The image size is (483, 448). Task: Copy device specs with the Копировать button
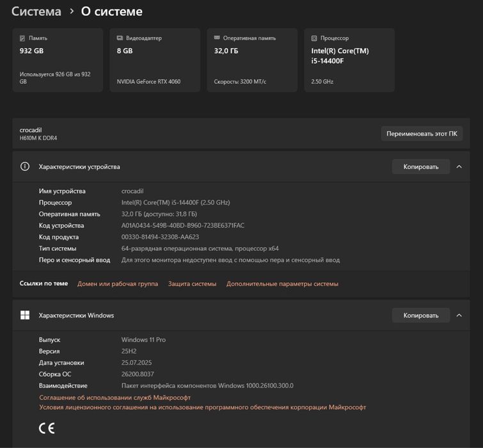pyautogui.click(x=420, y=167)
